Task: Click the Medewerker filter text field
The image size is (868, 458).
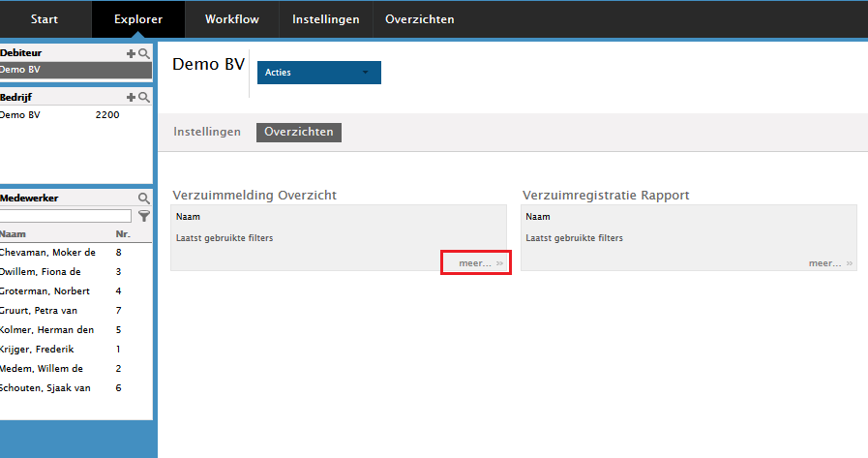Action: coord(66,216)
